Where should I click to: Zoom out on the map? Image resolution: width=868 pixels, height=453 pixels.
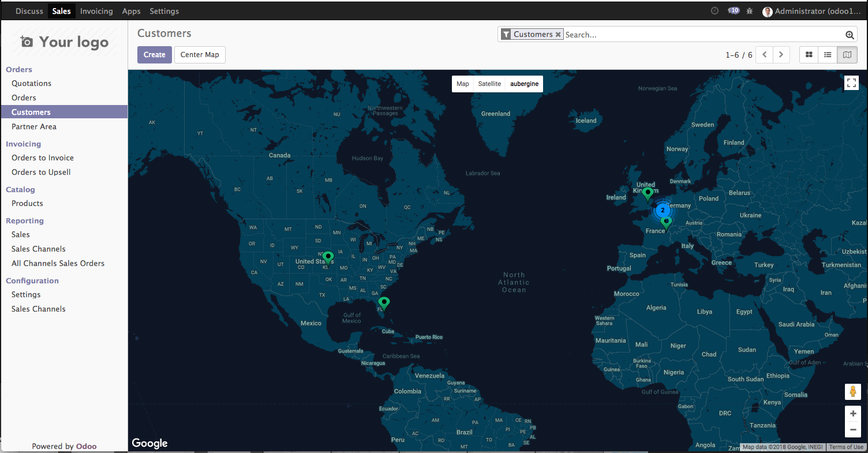tap(852, 429)
